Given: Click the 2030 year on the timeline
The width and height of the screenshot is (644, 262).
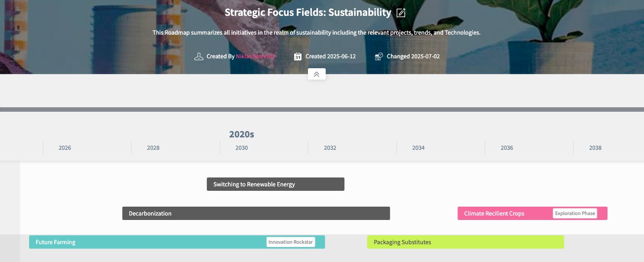Looking at the screenshot, I should point(241,148).
